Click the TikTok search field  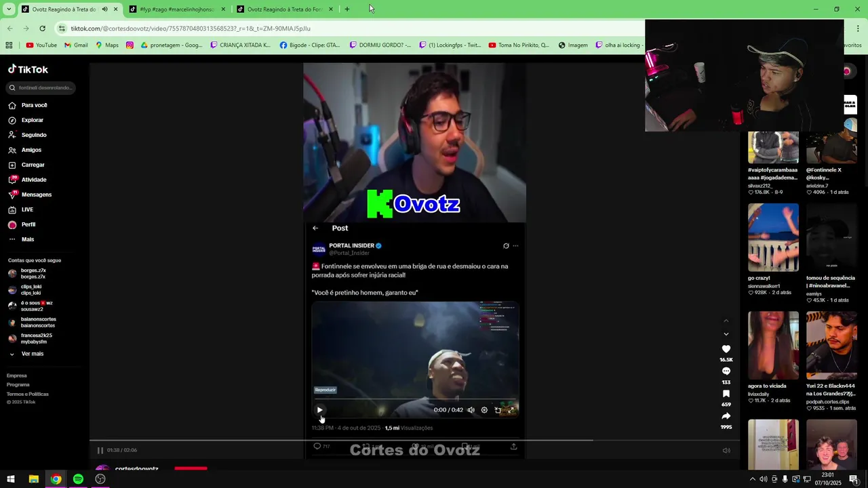(41, 87)
